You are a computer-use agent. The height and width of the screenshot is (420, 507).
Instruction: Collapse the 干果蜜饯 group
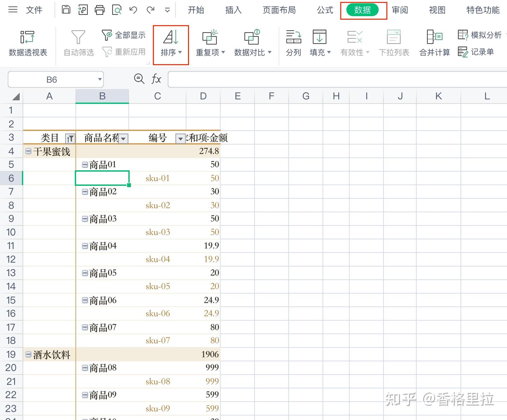coord(29,151)
